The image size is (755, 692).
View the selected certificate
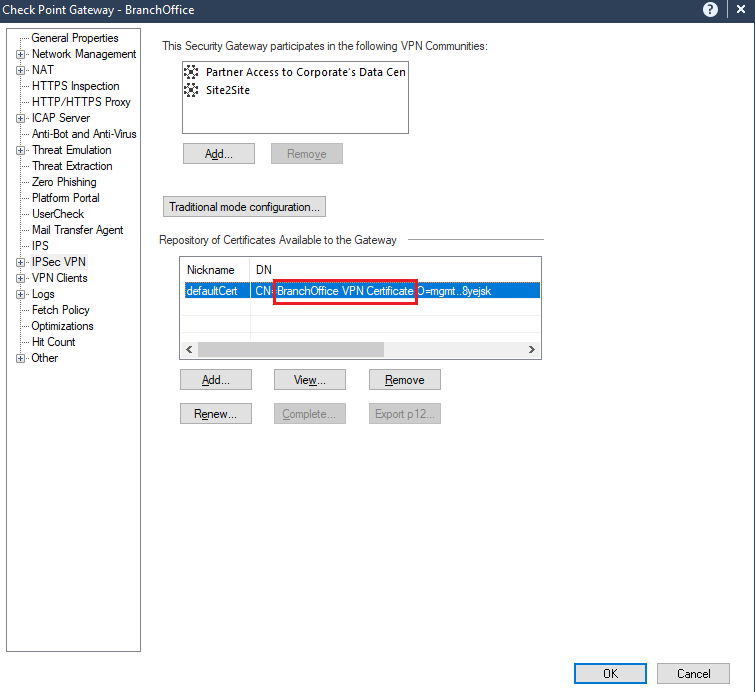310,380
